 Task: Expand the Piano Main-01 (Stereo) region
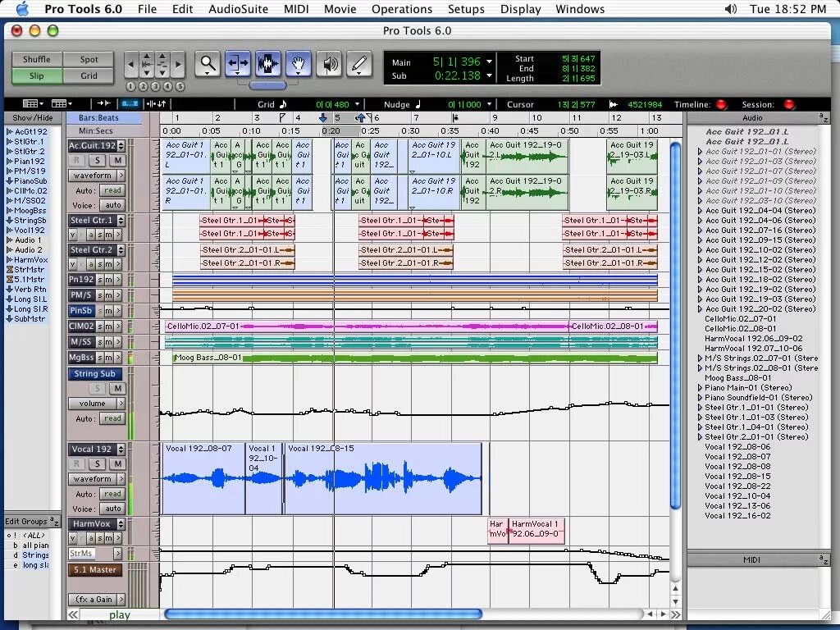point(700,387)
